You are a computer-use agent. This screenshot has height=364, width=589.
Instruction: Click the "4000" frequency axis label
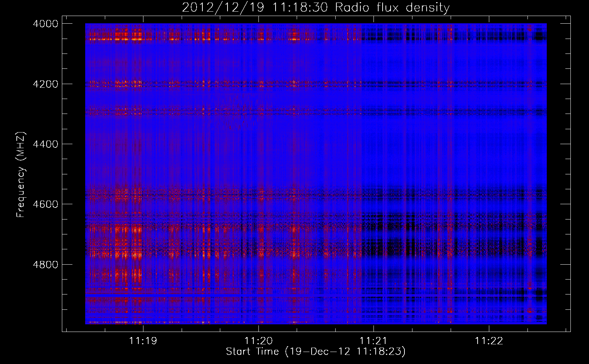point(46,24)
